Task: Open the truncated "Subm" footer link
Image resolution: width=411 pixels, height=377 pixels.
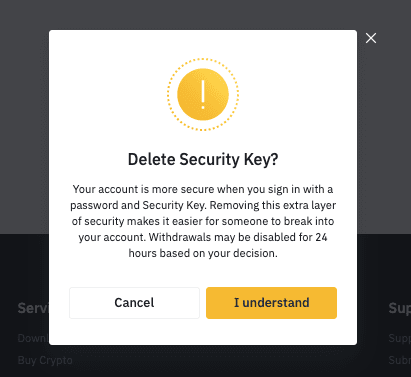Action: click(400, 360)
